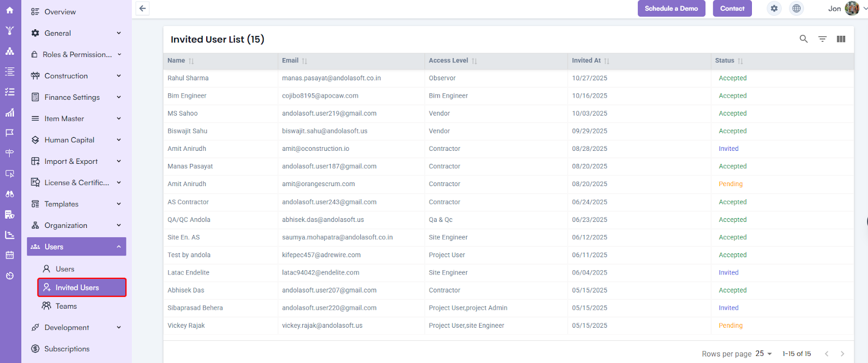Open the globe language icon
The width and height of the screenshot is (868, 363).
[796, 9]
